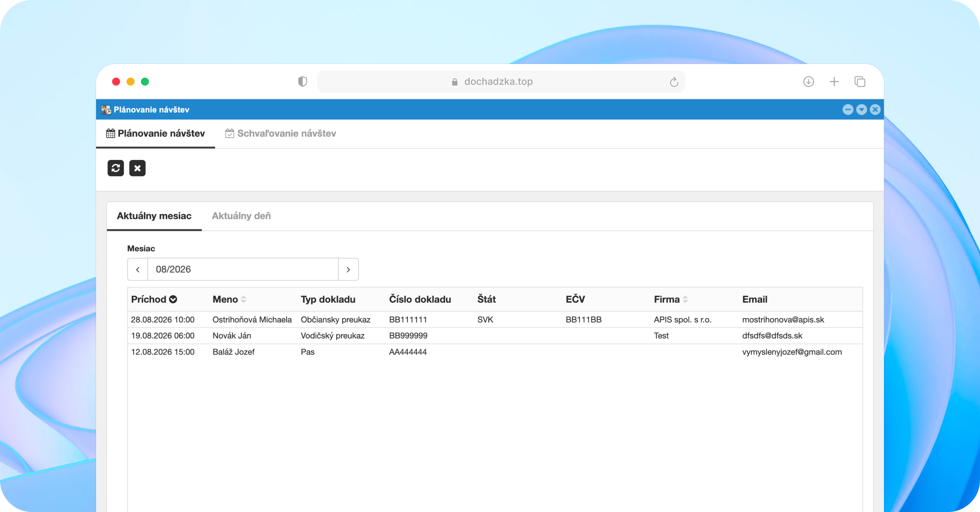Select the Novák Ján row
The width and height of the screenshot is (980, 512).
click(x=495, y=336)
